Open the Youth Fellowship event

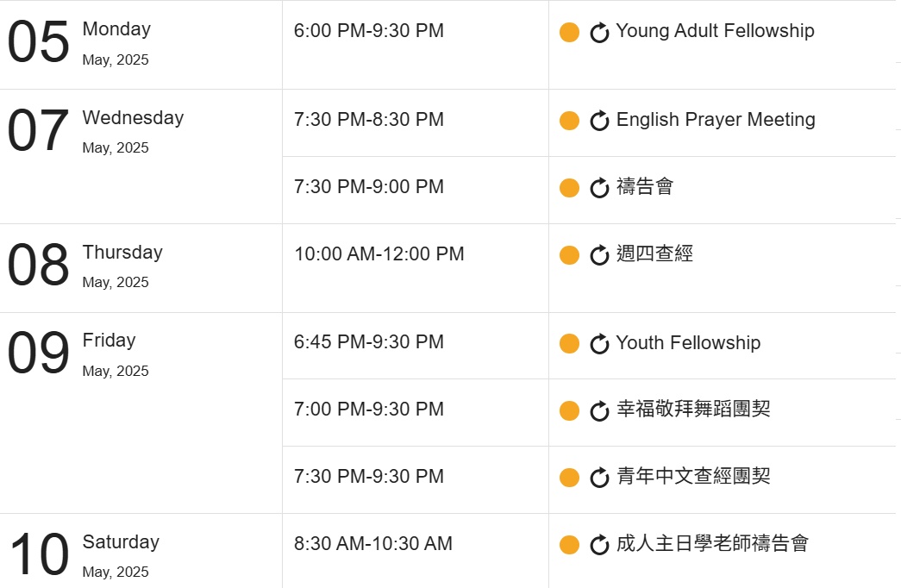click(x=688, y=342)
